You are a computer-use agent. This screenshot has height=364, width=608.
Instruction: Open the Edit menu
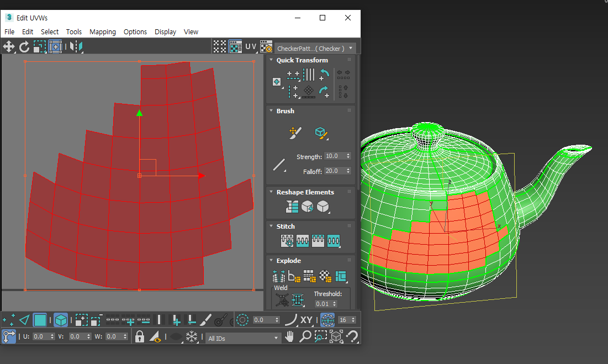pos(28,32)
